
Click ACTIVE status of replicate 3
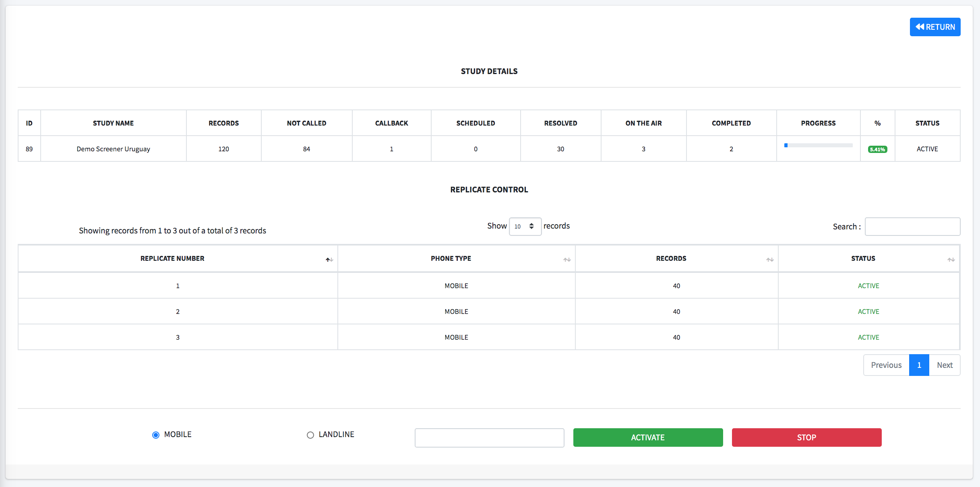868,337
